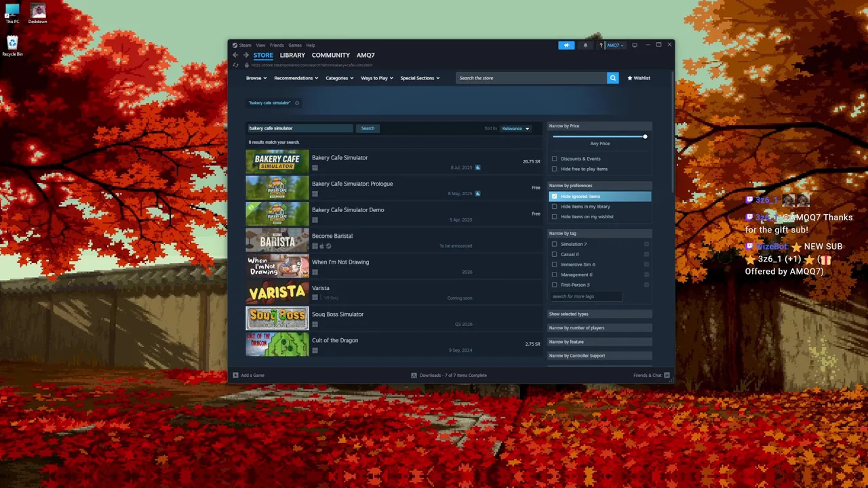Open the Categories dropdown
The height and width of the screenshot is (488, 868).
(x=339, y=78)
